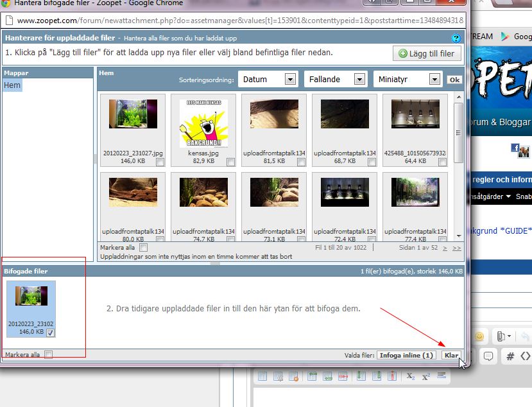Screen dimensions: 532x407
Task: Open the Fallande sort order dropdown
Action: (x=337, y=80)
